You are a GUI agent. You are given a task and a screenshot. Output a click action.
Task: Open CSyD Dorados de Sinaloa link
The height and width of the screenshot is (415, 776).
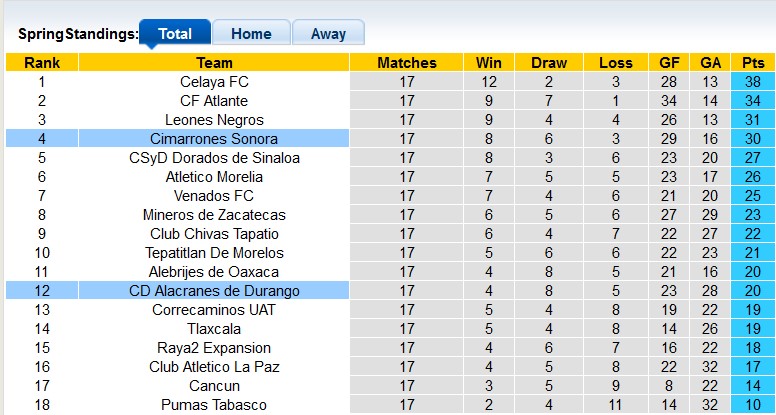(x=214, y=158)
